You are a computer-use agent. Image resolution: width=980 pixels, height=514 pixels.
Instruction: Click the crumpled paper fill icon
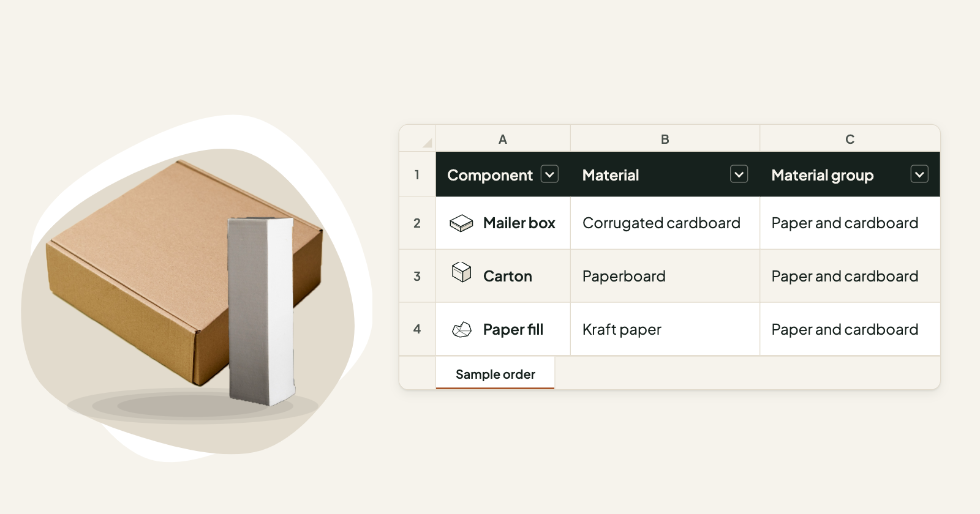pos(461,330)
